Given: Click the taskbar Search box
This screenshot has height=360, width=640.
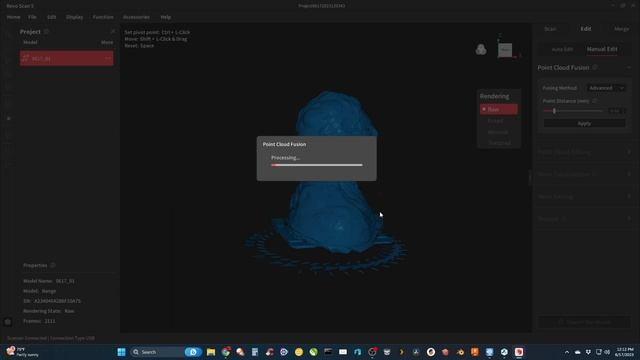Looking at the screenshot, I should coord(167,352).
